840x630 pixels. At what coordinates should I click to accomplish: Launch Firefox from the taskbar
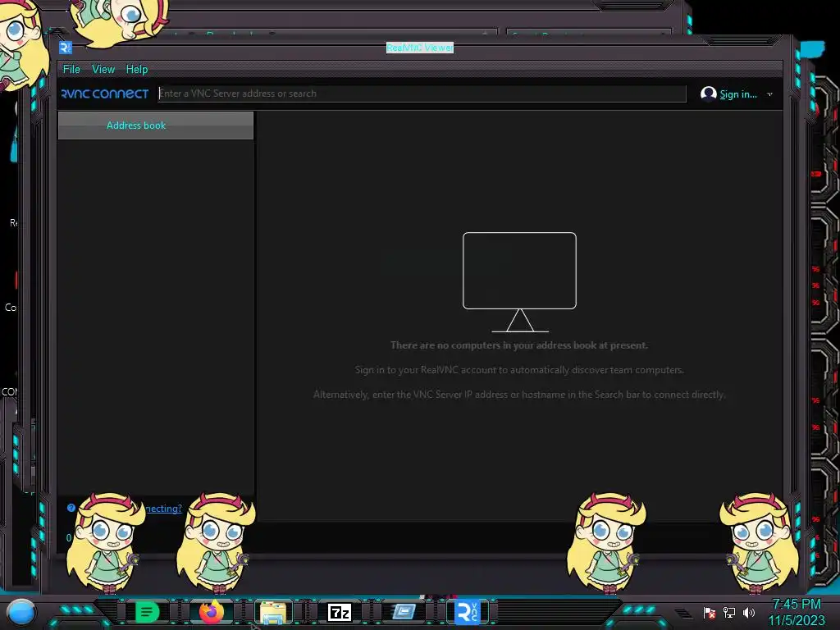pos(212,612)
